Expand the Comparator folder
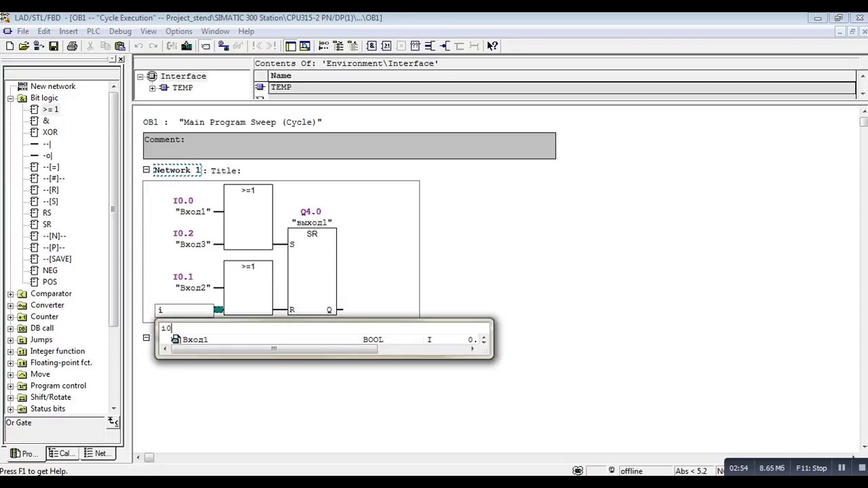The width and height of the screenshot is (868, 488). click(11, 294)
